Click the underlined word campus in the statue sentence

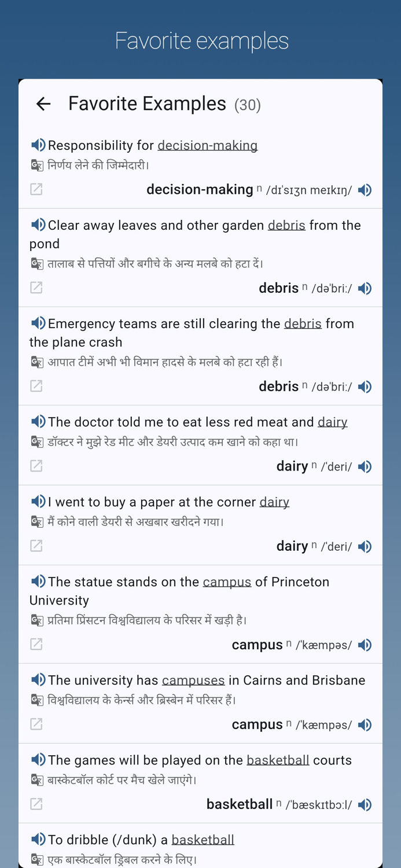(x=226, y=582)
